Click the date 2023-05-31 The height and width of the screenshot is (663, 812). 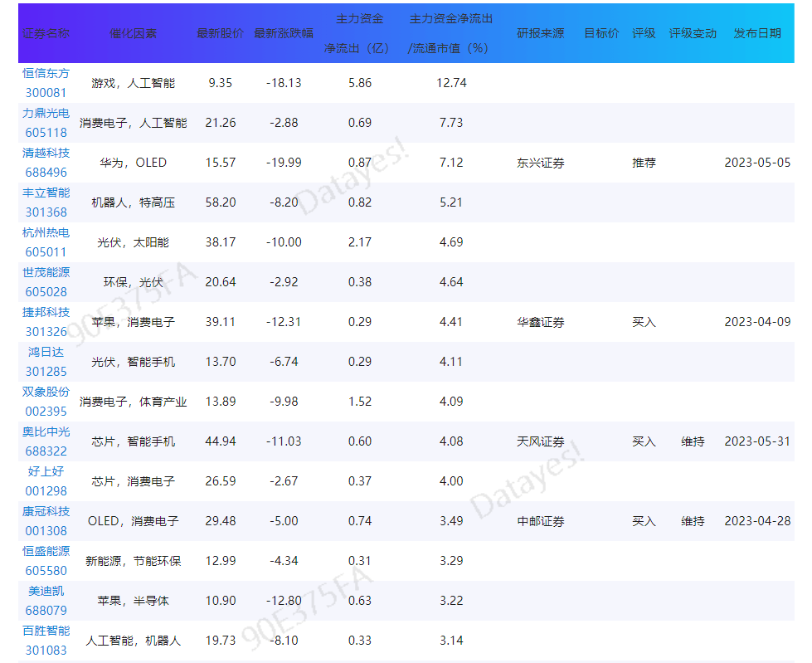click(x=757, y=441)
